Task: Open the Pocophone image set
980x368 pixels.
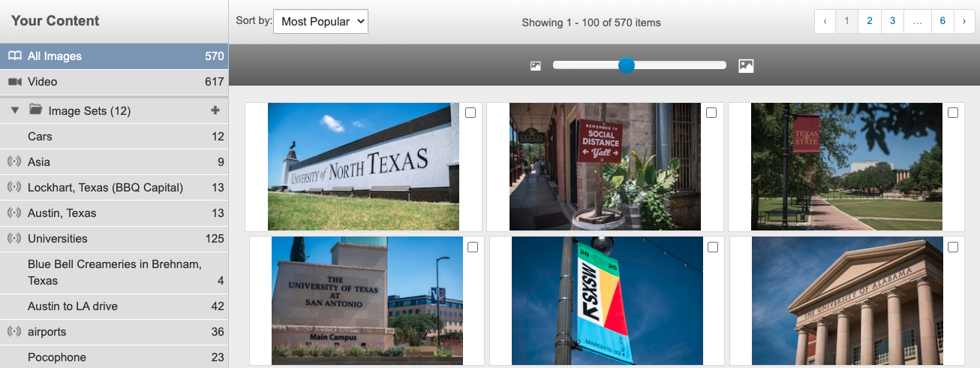Action: 114,357
